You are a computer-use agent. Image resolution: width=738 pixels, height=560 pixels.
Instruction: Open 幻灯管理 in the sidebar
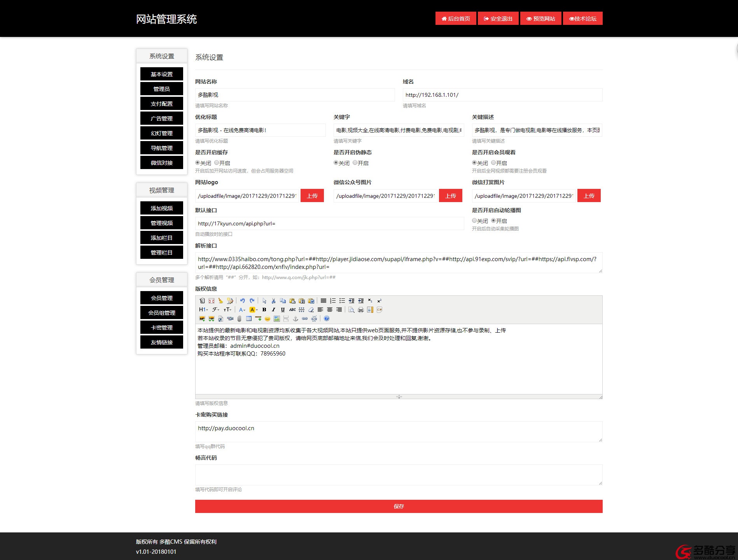(x=162, y=133)
